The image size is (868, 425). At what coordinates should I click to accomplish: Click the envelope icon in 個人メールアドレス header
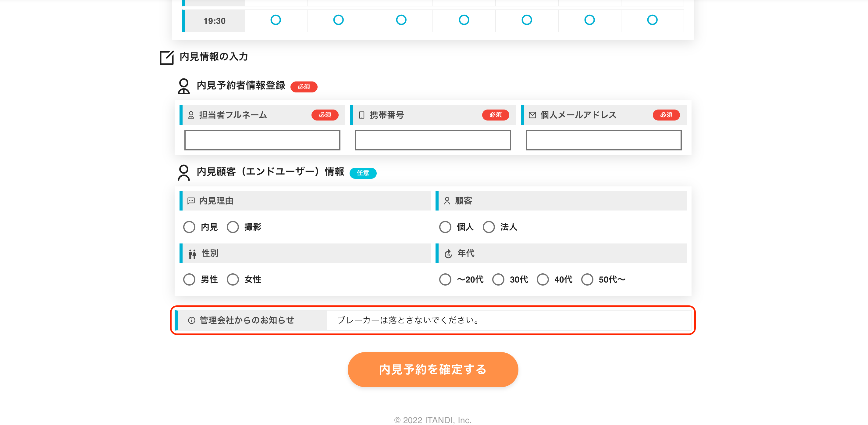pos(532,115)
